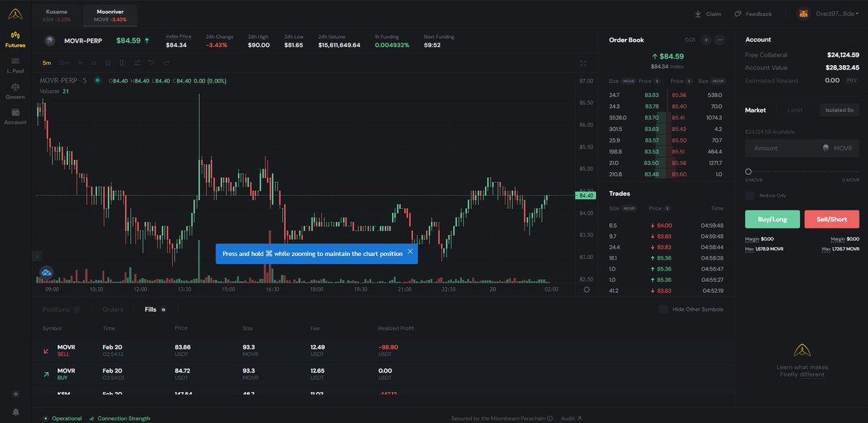The image size is (868, 423).
Task: Click the blue TradingView cloud icon
Action: click(46, 273)
